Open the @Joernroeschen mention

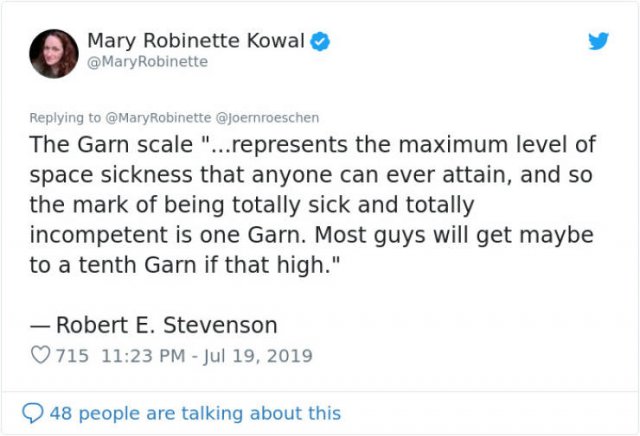pos(267,118)
